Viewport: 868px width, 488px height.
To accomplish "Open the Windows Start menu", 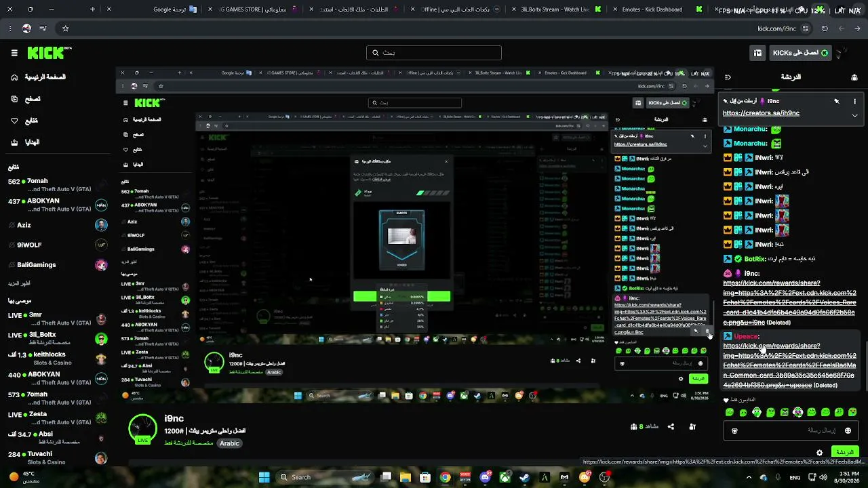I will coord(264,477).
